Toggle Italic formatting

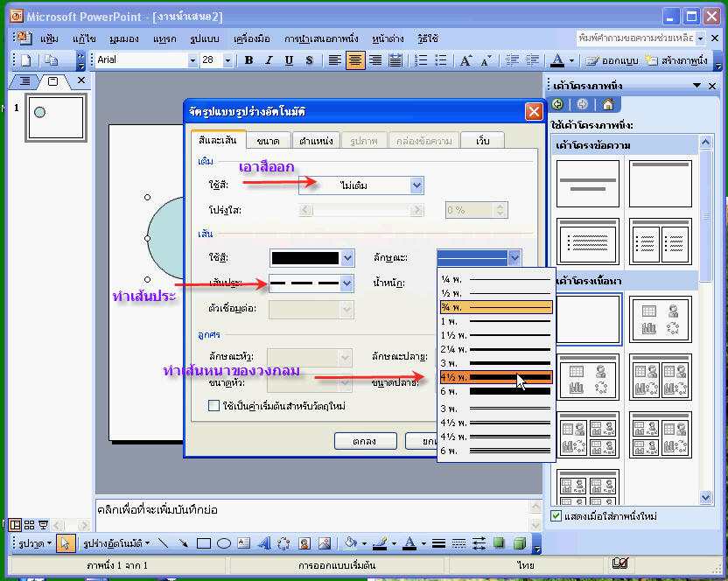coord(269,60)
